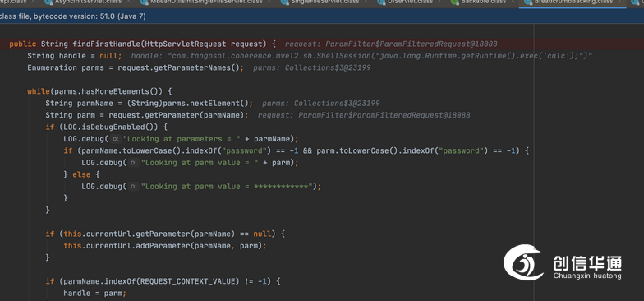Image resolution: width=644 pixels, height=301 pixels.
Task: Close the MBeanUtilsInitSingleFileServlet.class tab
Action: pyautogui.click(x=269, y=2)
